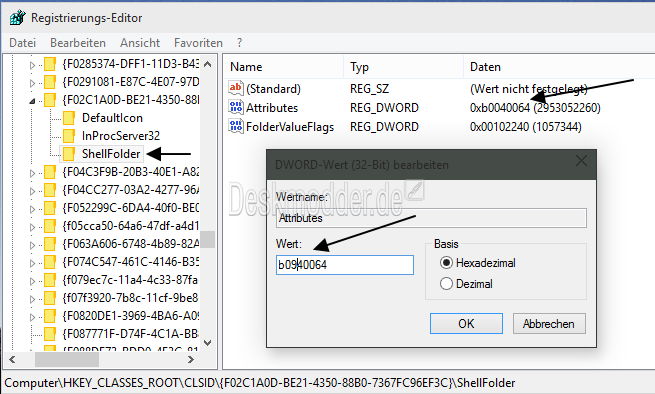
Task: Expand the {F04C3F9B-20B3-40E1 tree node
Action: 32,173
